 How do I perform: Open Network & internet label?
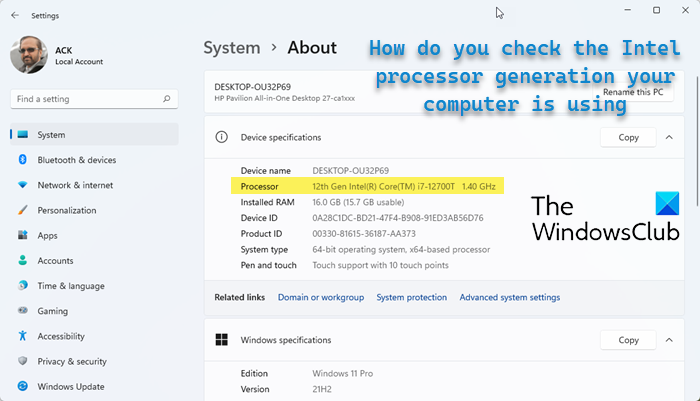pyautogui.click(x=75, y=185)
